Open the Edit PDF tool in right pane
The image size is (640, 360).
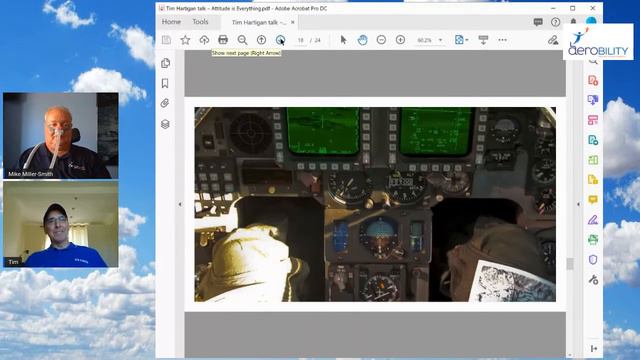pyautogui.click(x=593, y=120)
